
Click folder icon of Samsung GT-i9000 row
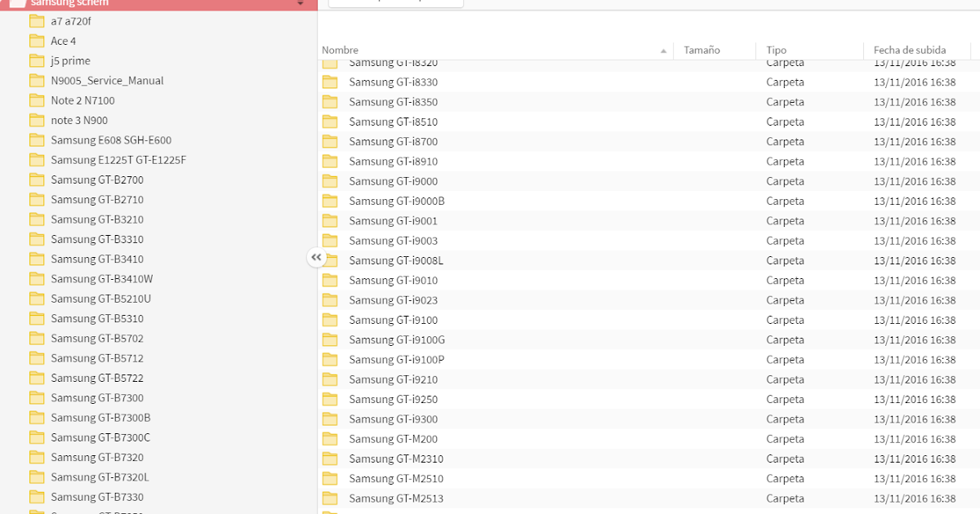330,181
